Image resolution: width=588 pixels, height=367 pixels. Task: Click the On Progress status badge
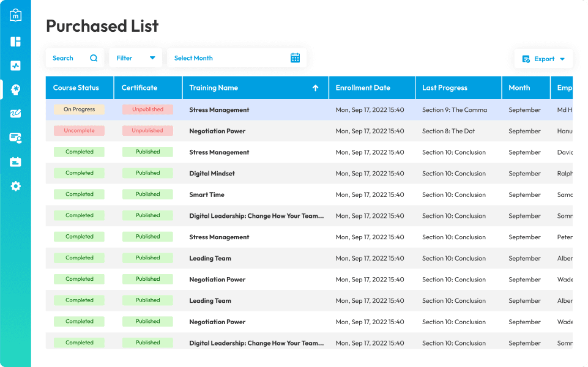(x=79, y=109)
